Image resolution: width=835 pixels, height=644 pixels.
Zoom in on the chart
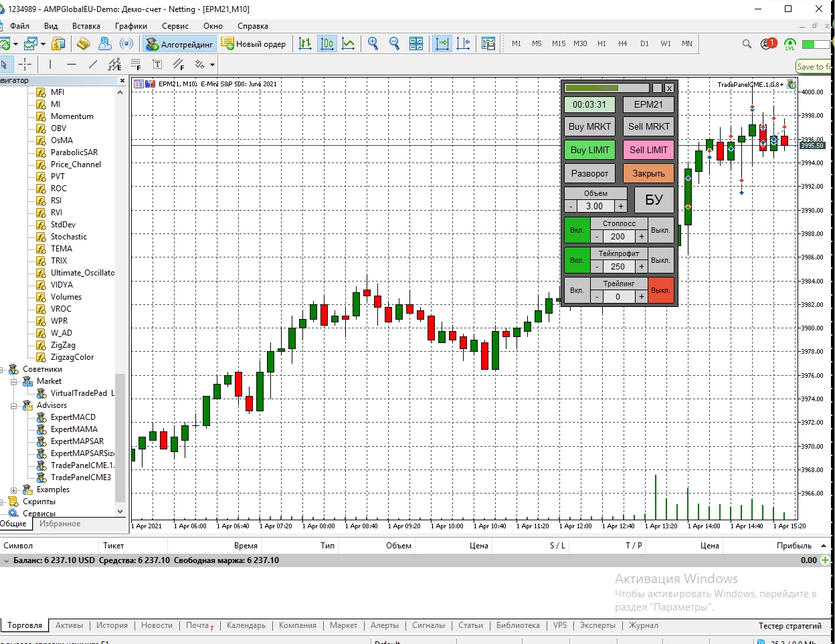point(373,44)
